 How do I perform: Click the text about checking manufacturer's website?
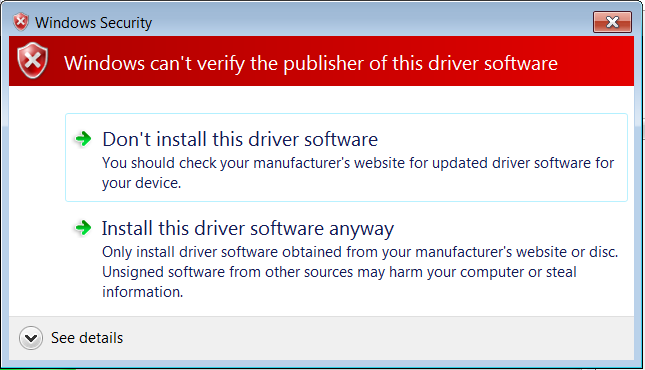click(358, 173)
